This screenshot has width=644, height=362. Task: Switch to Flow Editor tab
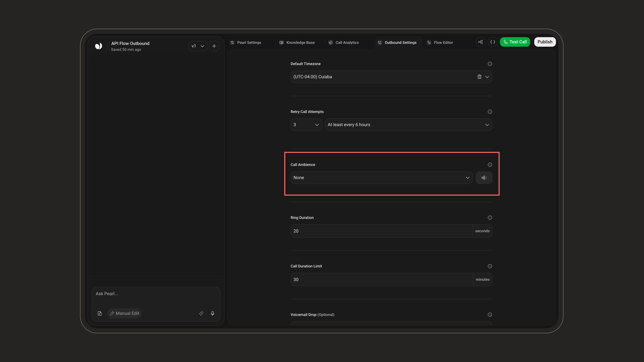[x=440, y=42]
